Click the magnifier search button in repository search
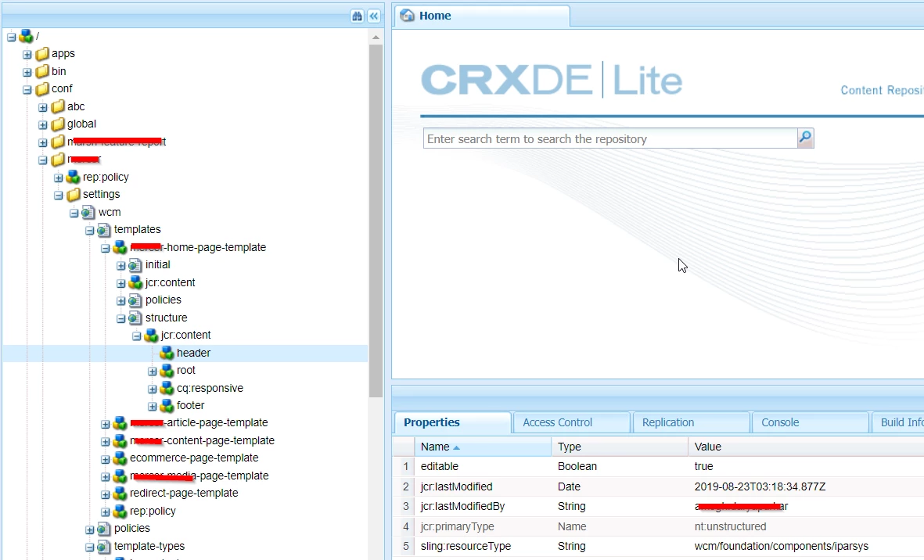 [805, 138]
